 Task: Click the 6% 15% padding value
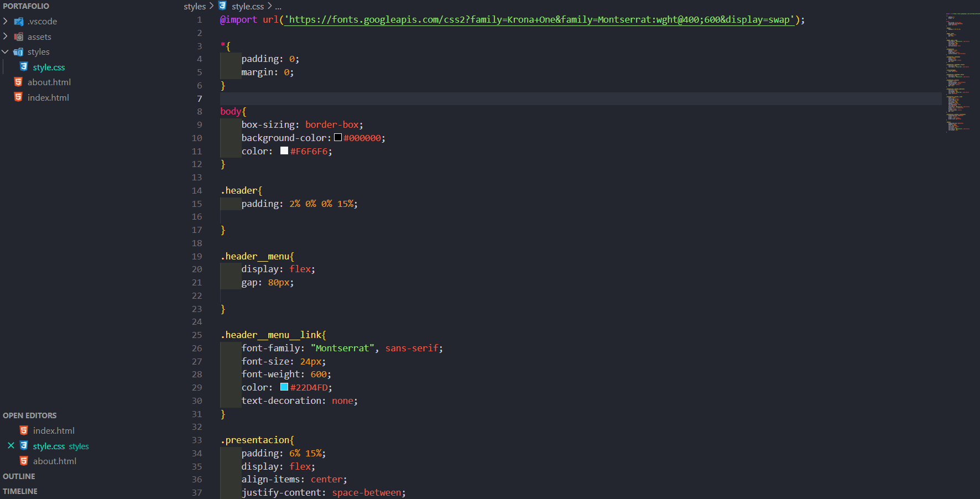pos(305,454)
